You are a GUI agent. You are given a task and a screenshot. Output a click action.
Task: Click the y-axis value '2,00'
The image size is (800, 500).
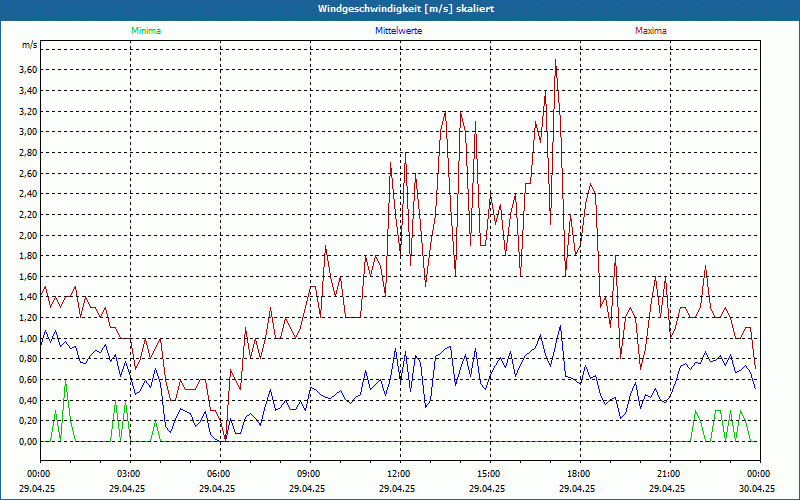pos(28,235)
